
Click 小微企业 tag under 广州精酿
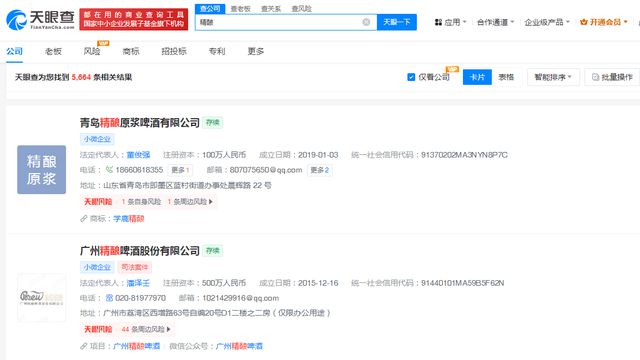coord(97,267)
